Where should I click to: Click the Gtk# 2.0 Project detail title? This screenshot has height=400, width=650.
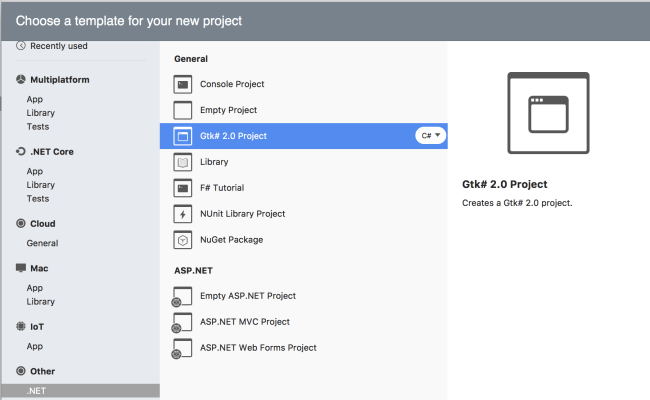[x=504, y=184]
